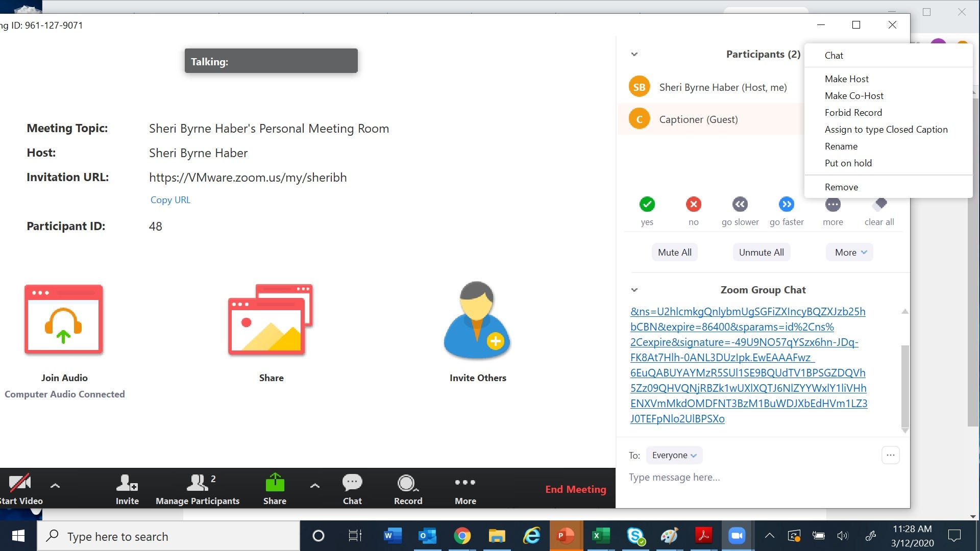The height and width of the screenshot is (551, 980).
Task: Click the green Share toolbar icon
Action: coord(275,482)
